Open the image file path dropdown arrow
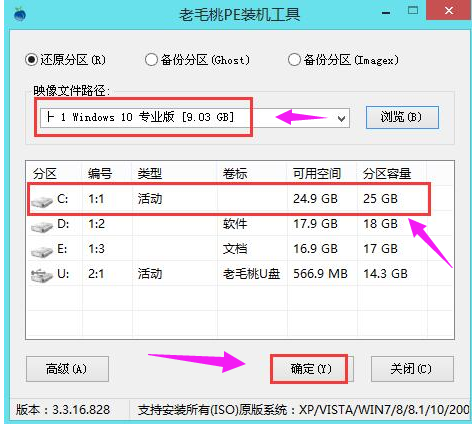The image size is (472, 424). click(341, 118)
